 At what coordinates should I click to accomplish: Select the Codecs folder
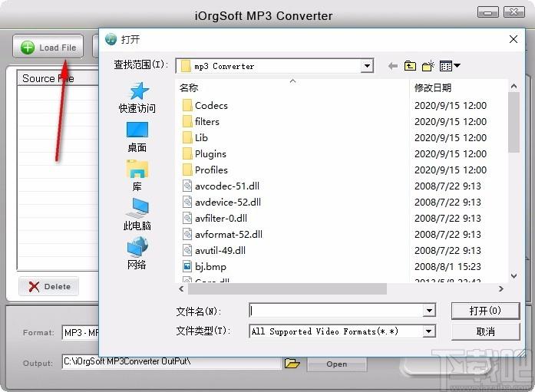[205, 106]
